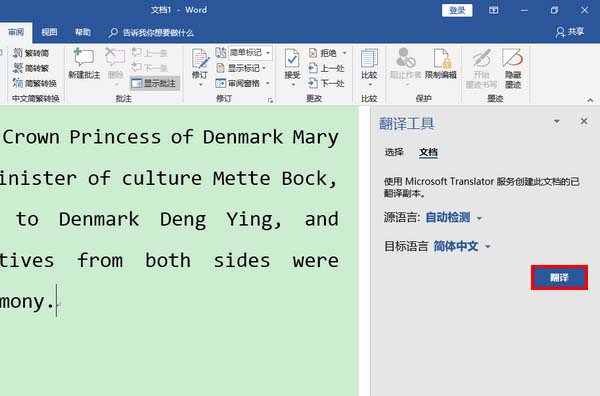Open the 修订 group dialog launcher

[x=270, y=100]
